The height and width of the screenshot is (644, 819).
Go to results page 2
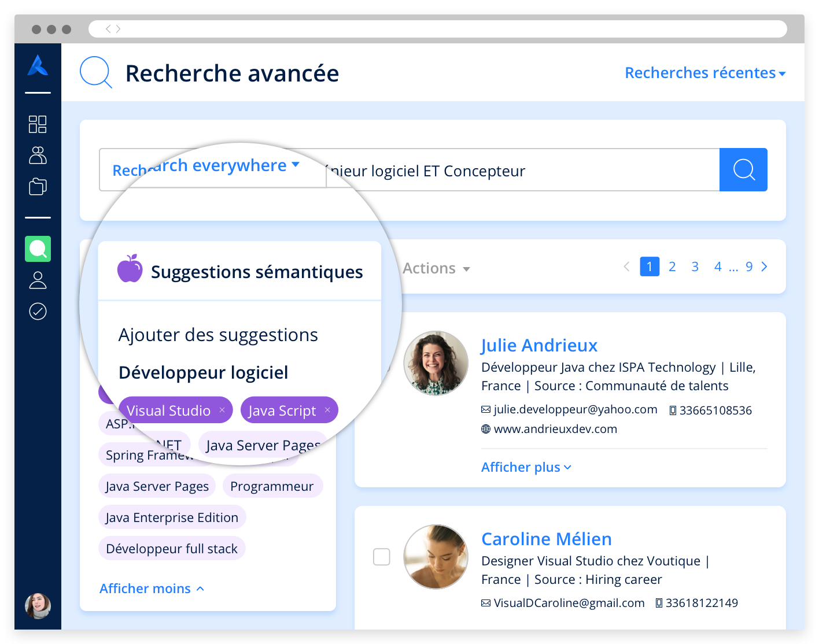[672, 267]
